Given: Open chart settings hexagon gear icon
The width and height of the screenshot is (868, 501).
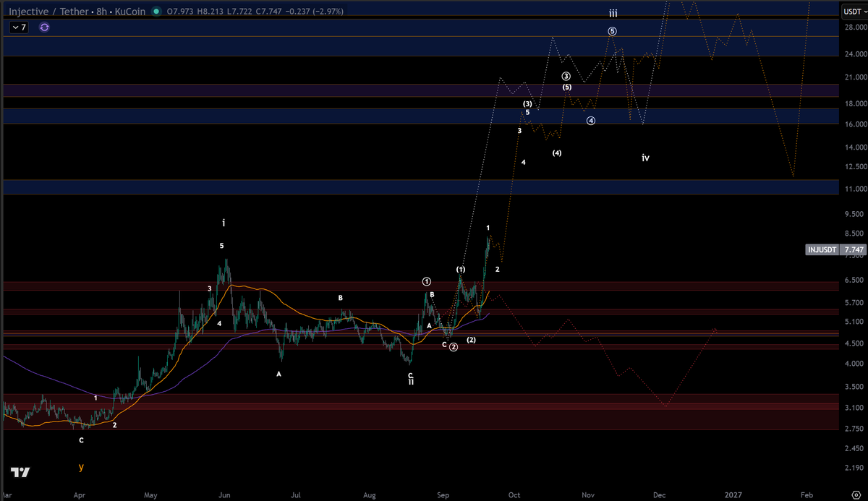Looking at the screenshot, I should tap(855, 494).
